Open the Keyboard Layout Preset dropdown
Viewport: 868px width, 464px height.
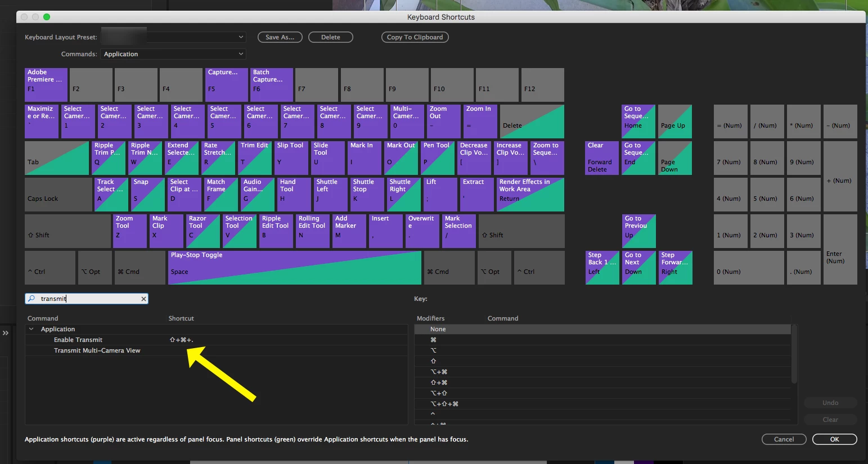[x=174, y=37]
